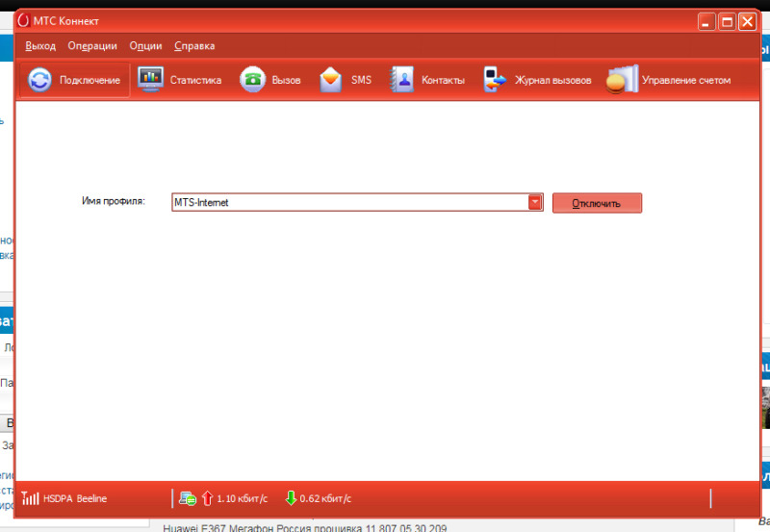The height and width of the screenshot is (532, 770).
Task: Click the green download arrow icon
Action: coord(291,498)
